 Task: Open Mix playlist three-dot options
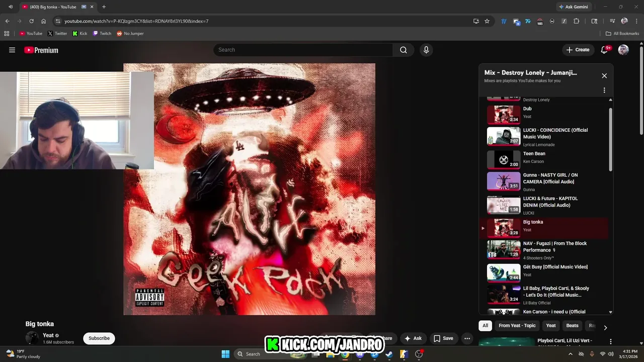coord(604,90)
